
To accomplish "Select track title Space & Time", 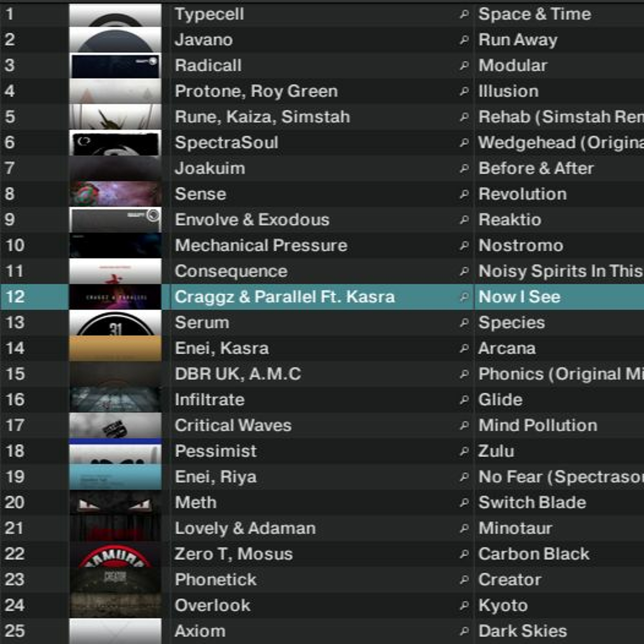I will pyautogui.click(x=534, y=14).
